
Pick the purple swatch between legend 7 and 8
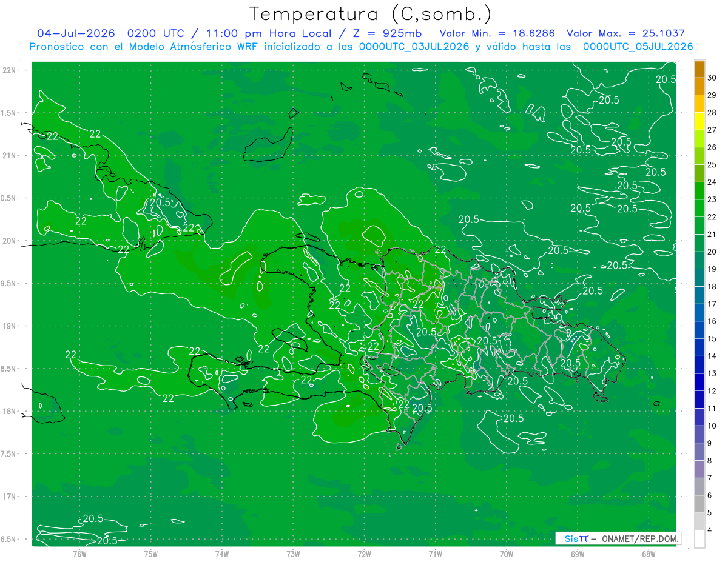[x=699, y=469]
